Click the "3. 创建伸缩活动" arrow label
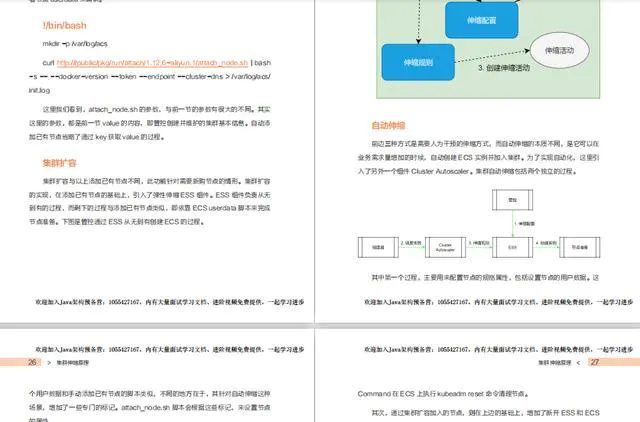 [504, 68]
